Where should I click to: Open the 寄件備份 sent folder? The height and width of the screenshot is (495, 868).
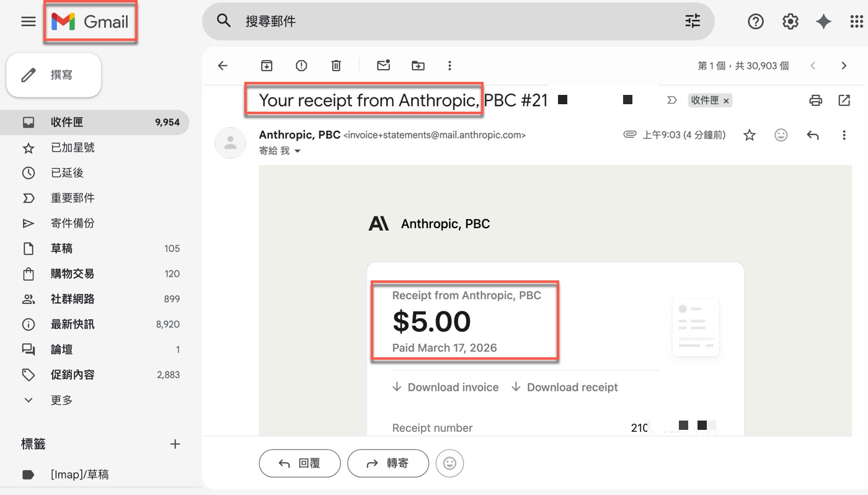point(94,223)
